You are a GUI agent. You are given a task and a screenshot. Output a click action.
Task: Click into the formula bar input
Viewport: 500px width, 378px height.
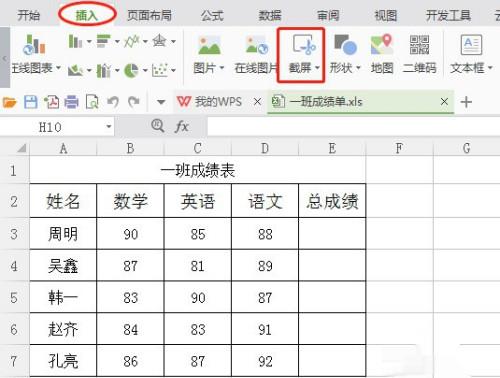point(353,127)
